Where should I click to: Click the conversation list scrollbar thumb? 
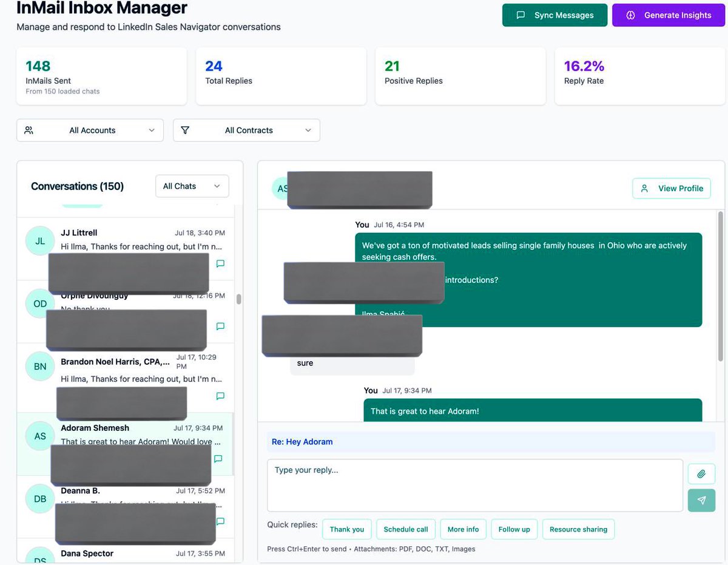click(239, 299)
